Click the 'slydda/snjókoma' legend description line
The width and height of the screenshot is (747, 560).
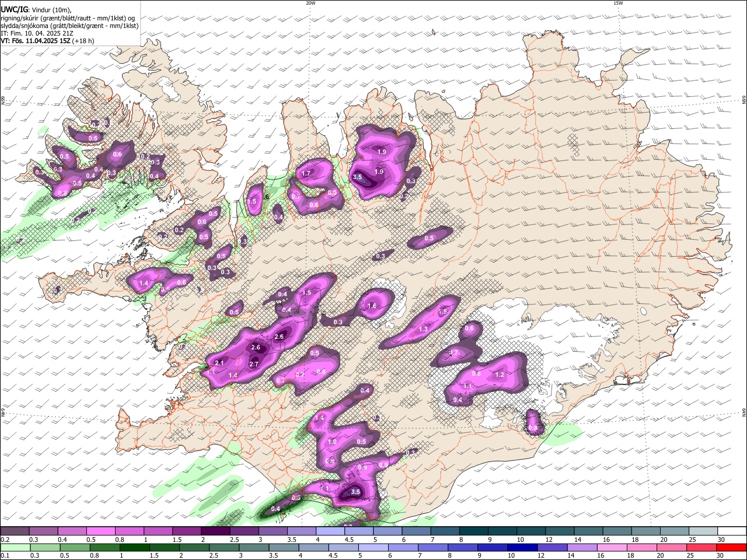(69, 26)
